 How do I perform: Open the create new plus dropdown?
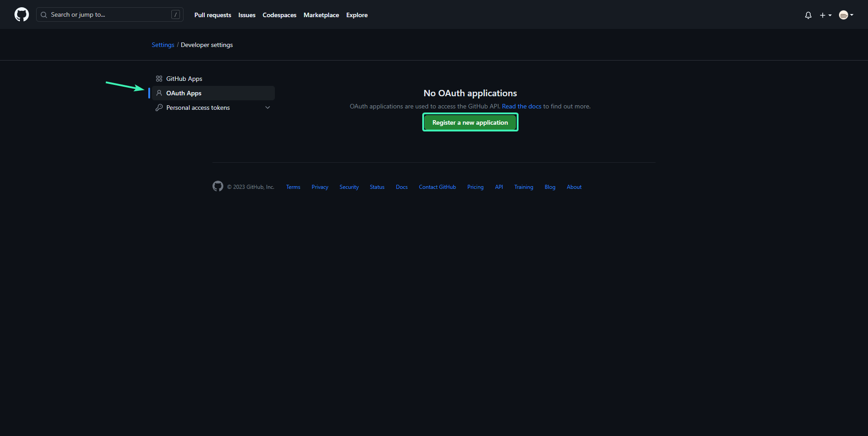pyautogui.click(x=825, y=15)
